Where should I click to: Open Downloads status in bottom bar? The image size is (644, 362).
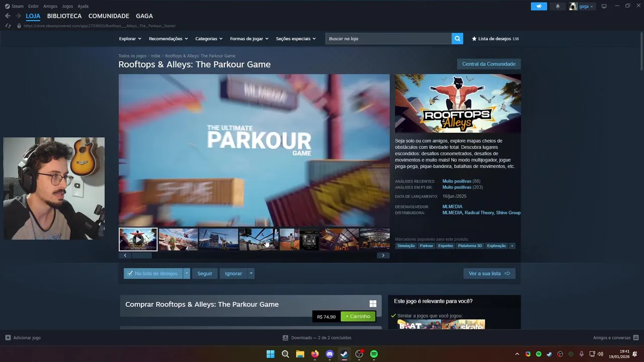tap(317, 338)
